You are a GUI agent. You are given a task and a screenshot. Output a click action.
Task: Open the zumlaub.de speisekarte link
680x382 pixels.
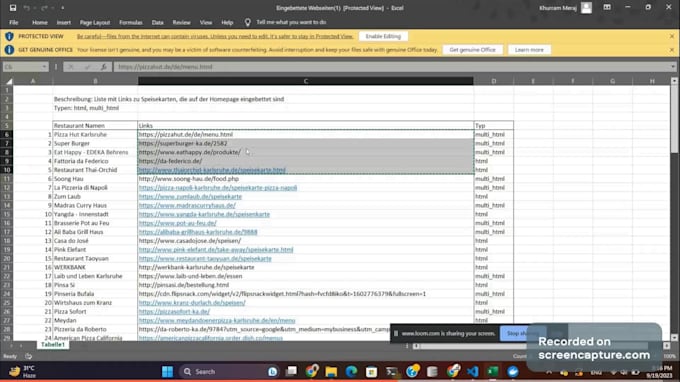(190, 196)
